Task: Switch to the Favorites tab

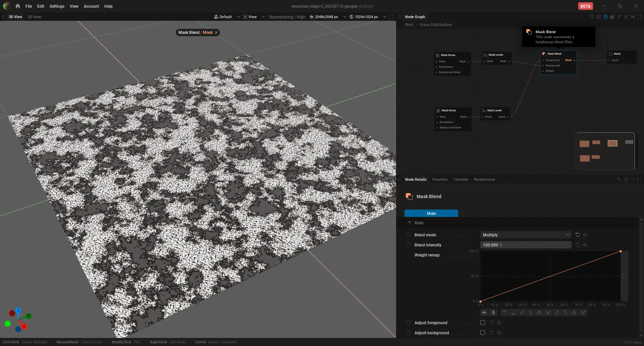Action: [x=440, y=179]
